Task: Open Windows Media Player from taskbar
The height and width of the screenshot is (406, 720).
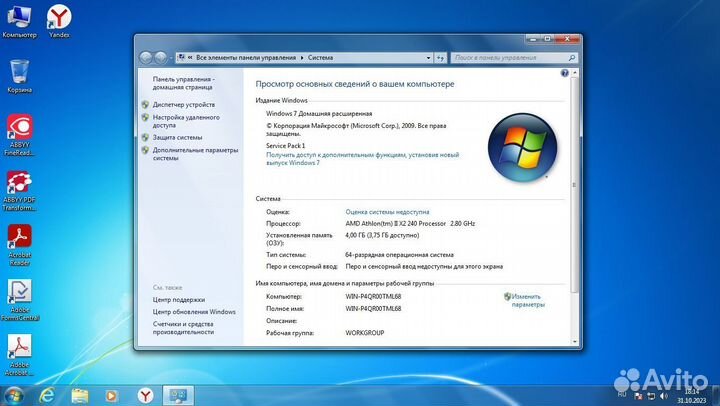Action: click(112, 395)
